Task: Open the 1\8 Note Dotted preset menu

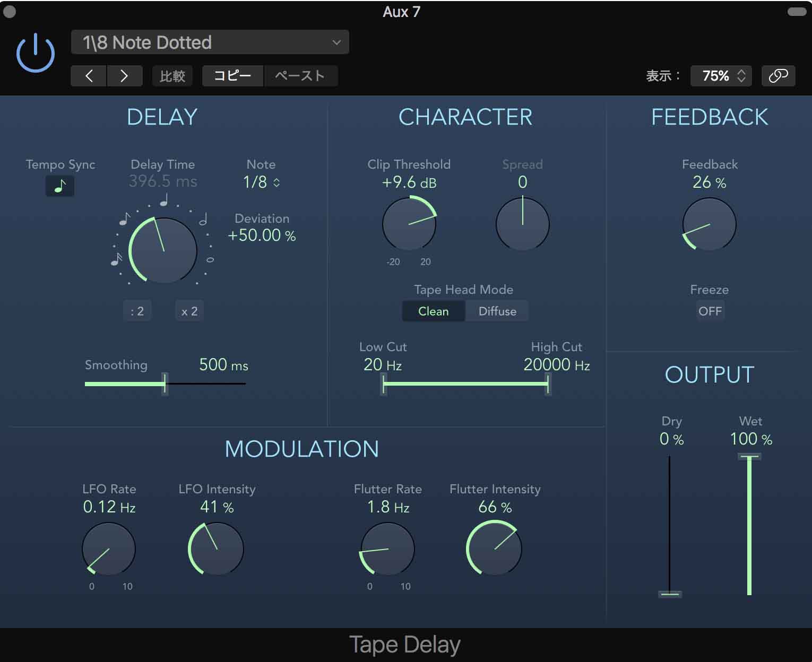Action: (x=210, y=42)
